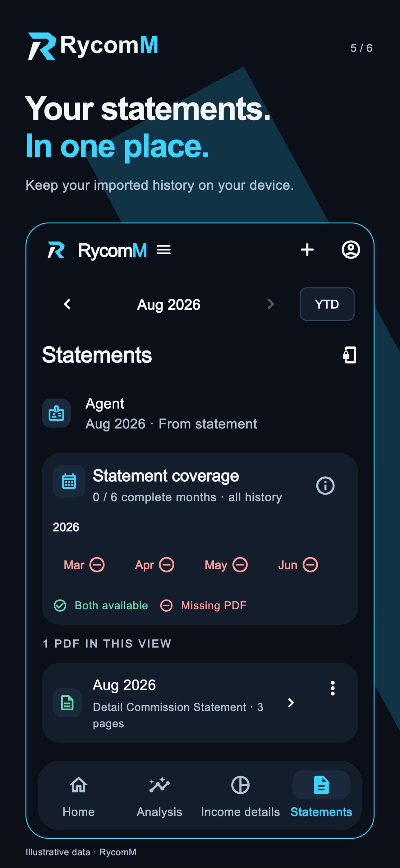
Task: Select the Both available legend item
Action: click(101, 605)
